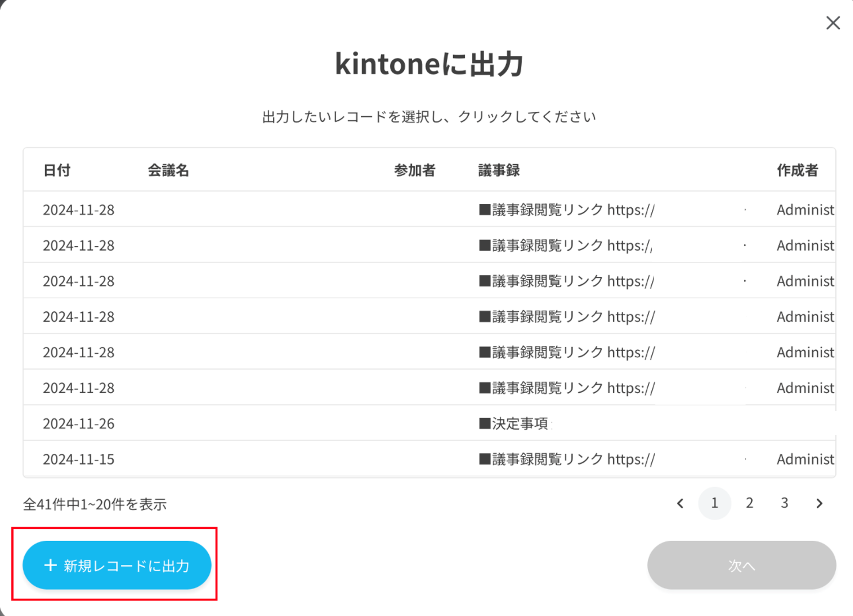The width and height of the screenshot is (853, 616).
Task: Click the 会議名 column header
Action: click(168, 170)
